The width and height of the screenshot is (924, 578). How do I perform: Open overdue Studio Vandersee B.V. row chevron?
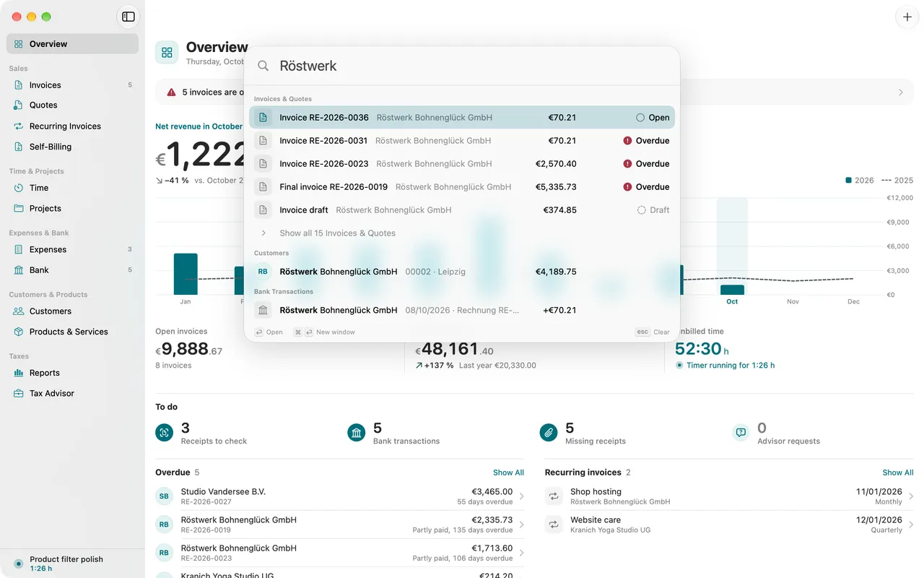[521, 496]
